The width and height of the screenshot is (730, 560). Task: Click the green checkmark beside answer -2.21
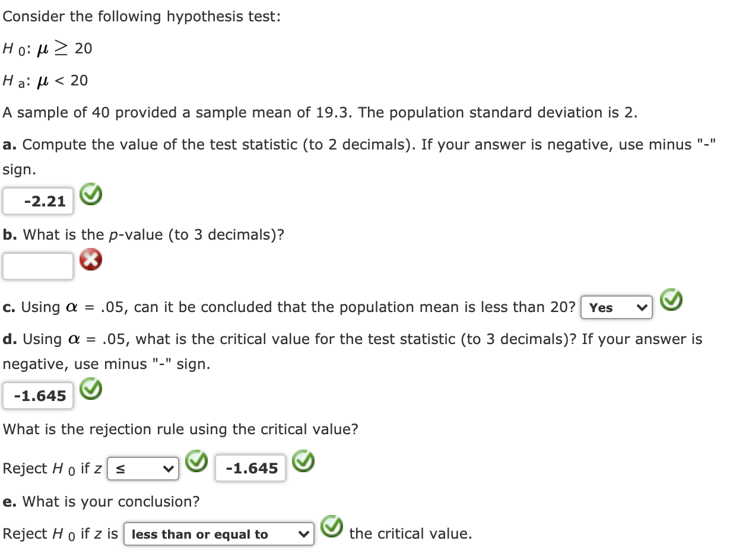click(90, 193)
